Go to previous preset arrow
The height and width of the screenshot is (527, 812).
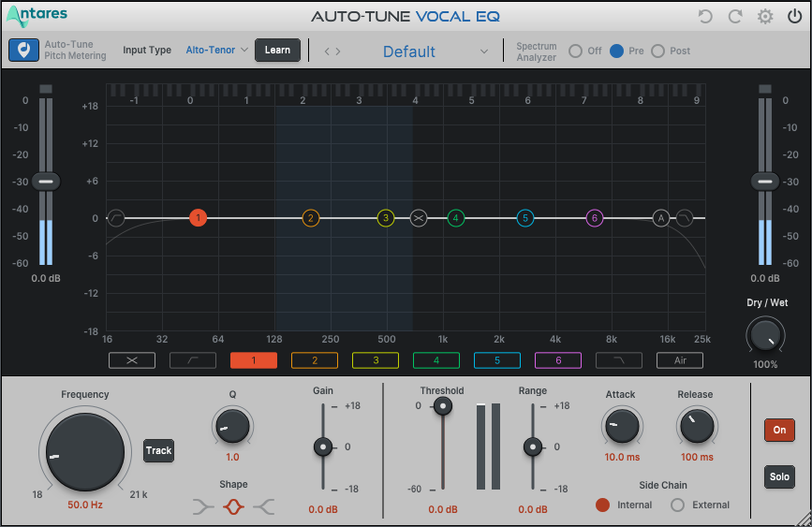[x=327, y=51]
